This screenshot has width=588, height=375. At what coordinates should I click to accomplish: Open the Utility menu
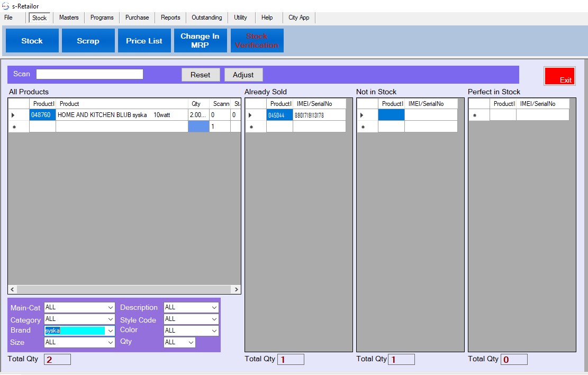coord(240,17)
